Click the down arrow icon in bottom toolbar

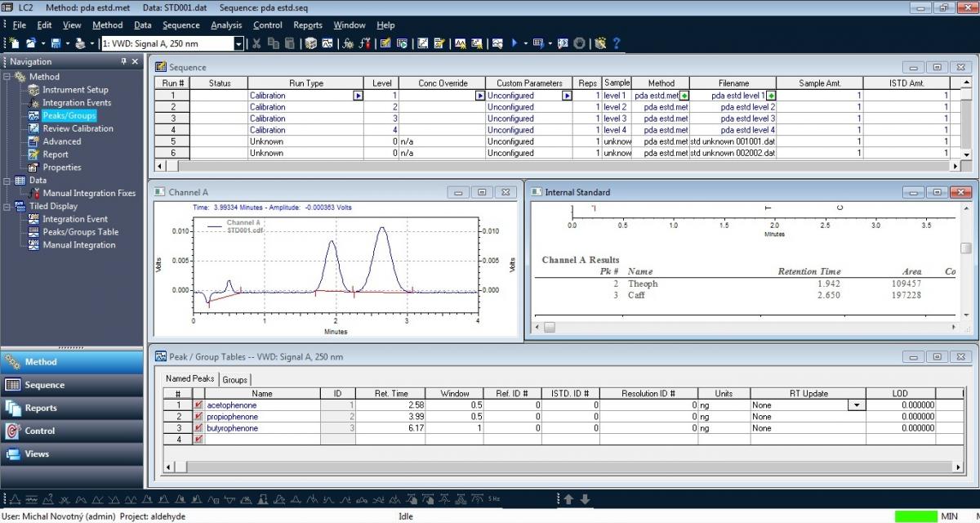pos(586,498)
